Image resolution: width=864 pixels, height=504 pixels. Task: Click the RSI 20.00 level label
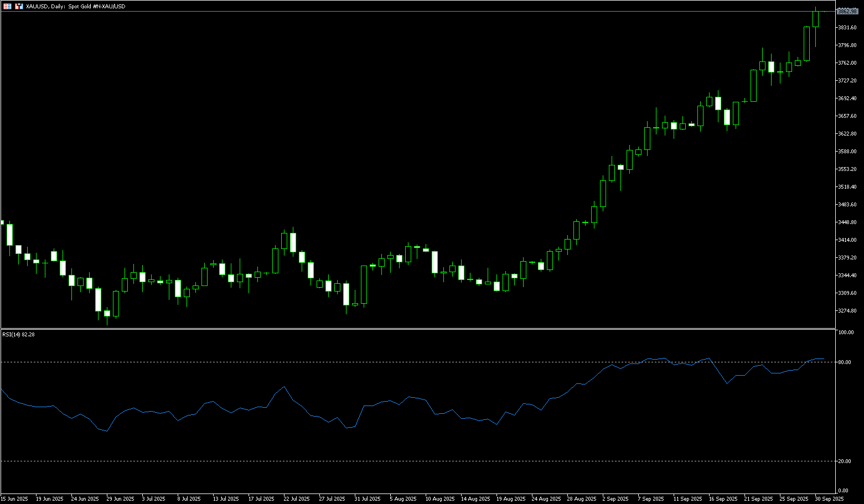tap(845, 461)
